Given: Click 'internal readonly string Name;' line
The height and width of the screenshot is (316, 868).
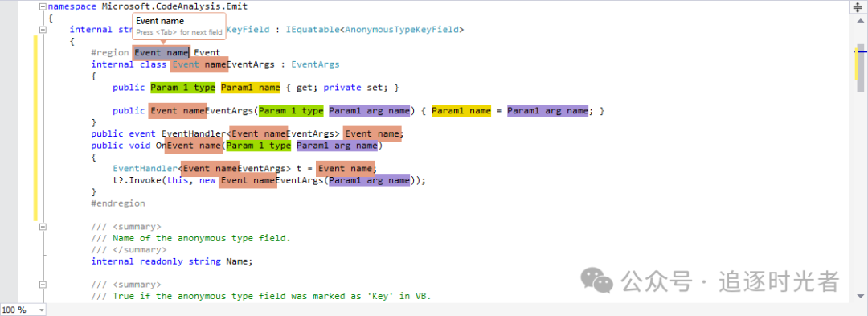Looking at the screenshot, I should click(x=172, y=261).
